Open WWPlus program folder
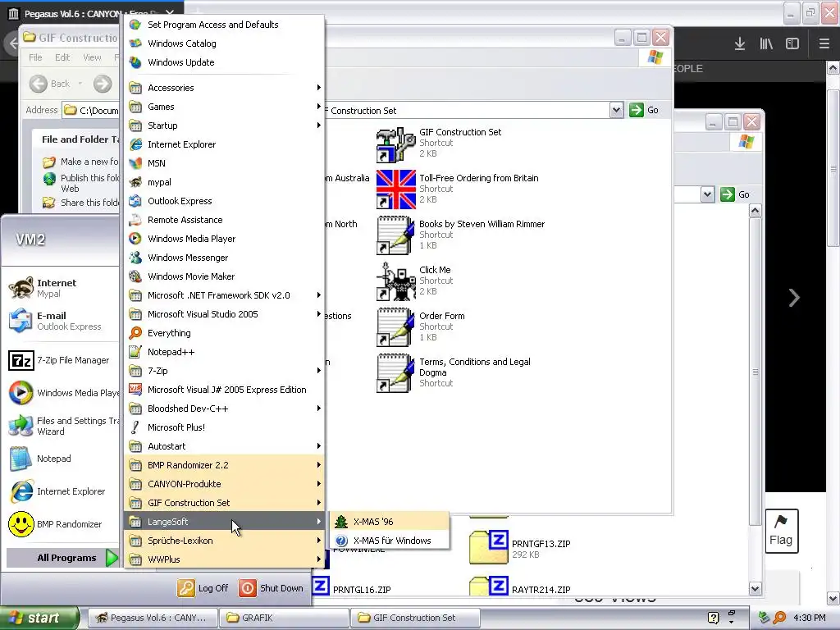Viewport: 840px width, 630px height. [x=224, y=559]
